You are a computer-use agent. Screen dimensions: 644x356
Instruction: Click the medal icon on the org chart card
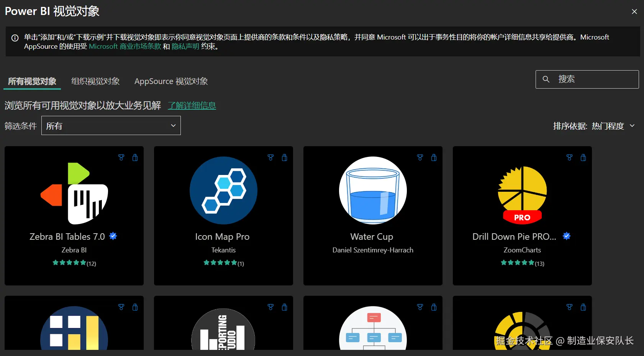point(420,307)
